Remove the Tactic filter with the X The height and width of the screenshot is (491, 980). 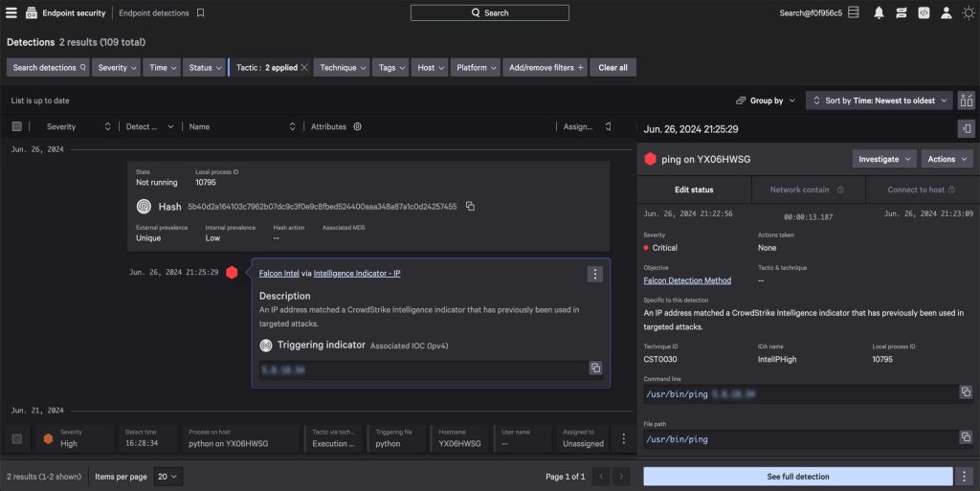(x=304, y=68)
